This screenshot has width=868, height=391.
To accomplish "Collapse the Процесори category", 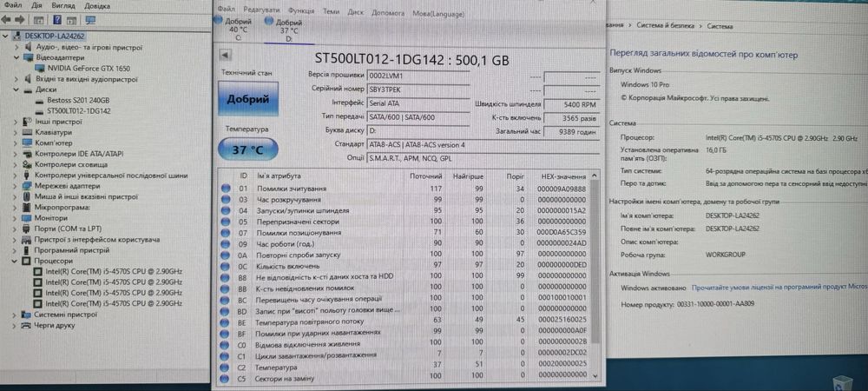I will 16,261.
